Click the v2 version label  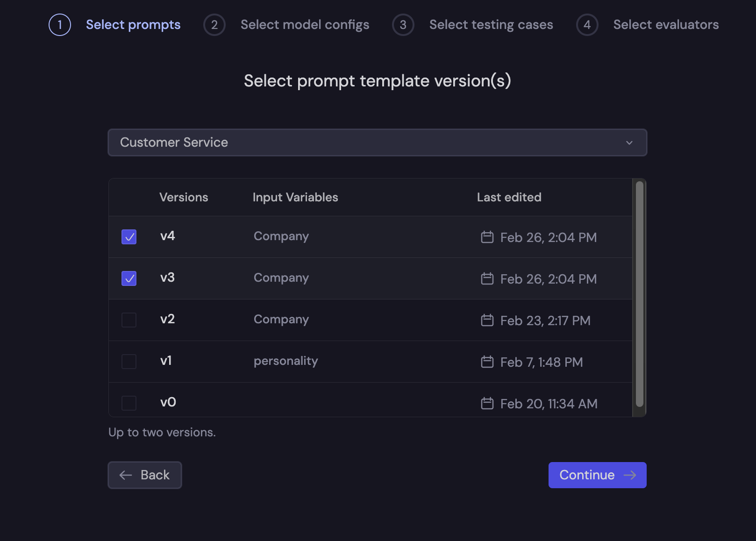(x=168, y=319)
